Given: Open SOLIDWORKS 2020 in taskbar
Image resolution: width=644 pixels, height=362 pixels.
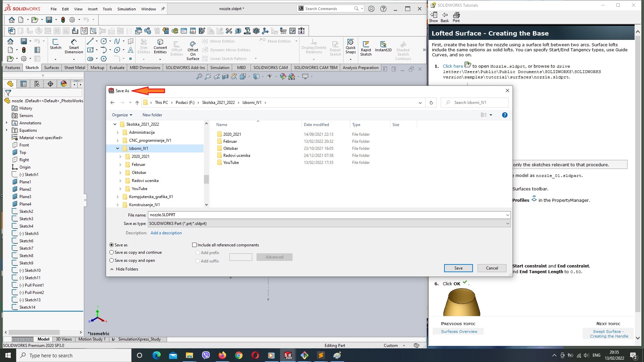Looking at the screenshot, I should pyautogui.click(x=288, y=355).
